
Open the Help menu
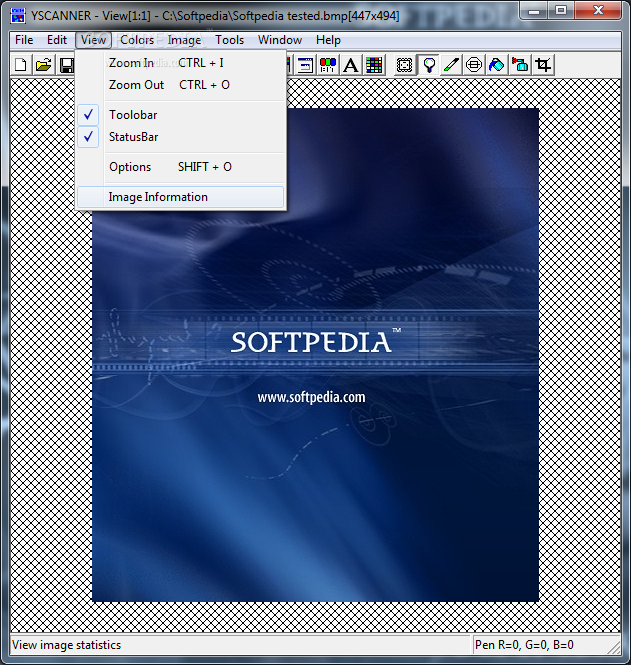328,40
